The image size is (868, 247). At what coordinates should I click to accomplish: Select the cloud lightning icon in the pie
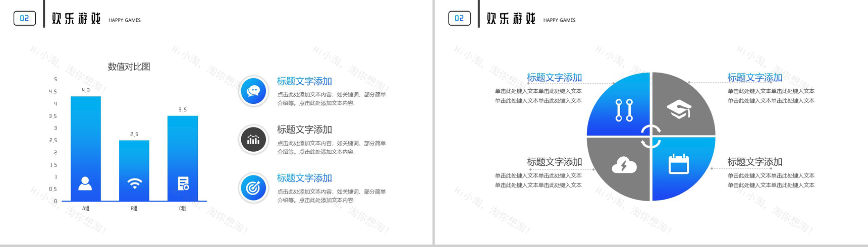coord(624,165)
